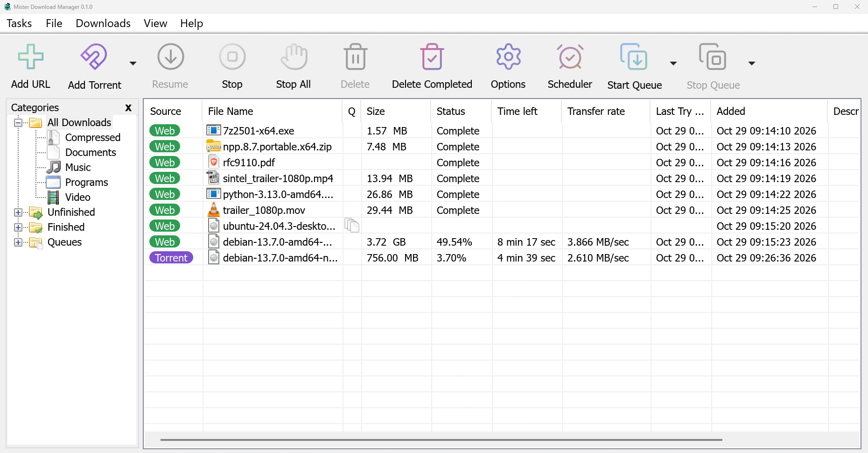Sort by Time left column header
This screenshot has width=868, height=453.
point(527,111)
